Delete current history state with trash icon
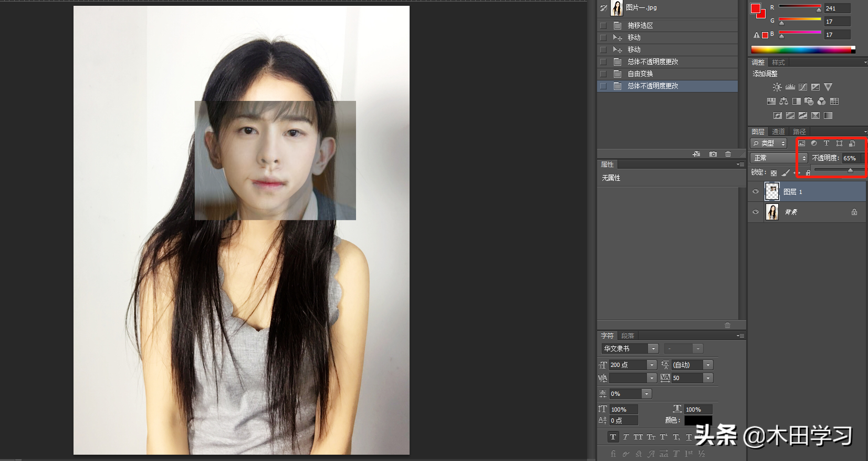The width and height of the screenshot is (868, 461). [x=728, y=154]
